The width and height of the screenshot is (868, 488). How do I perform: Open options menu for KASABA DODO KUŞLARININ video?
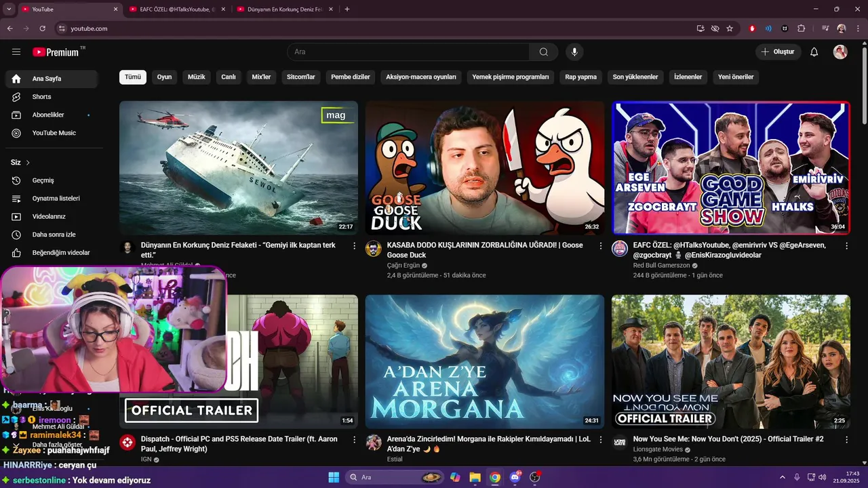[600, 245]
